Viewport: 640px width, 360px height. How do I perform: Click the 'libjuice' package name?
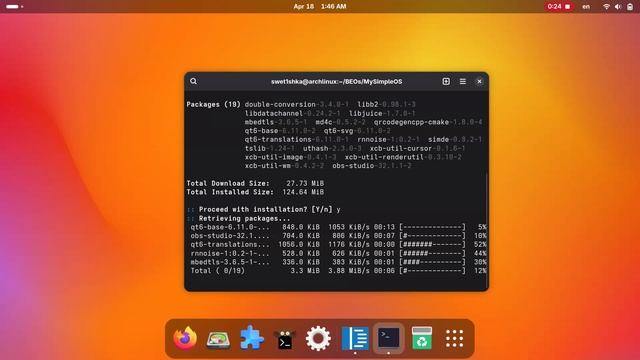(x=366, y=113)
